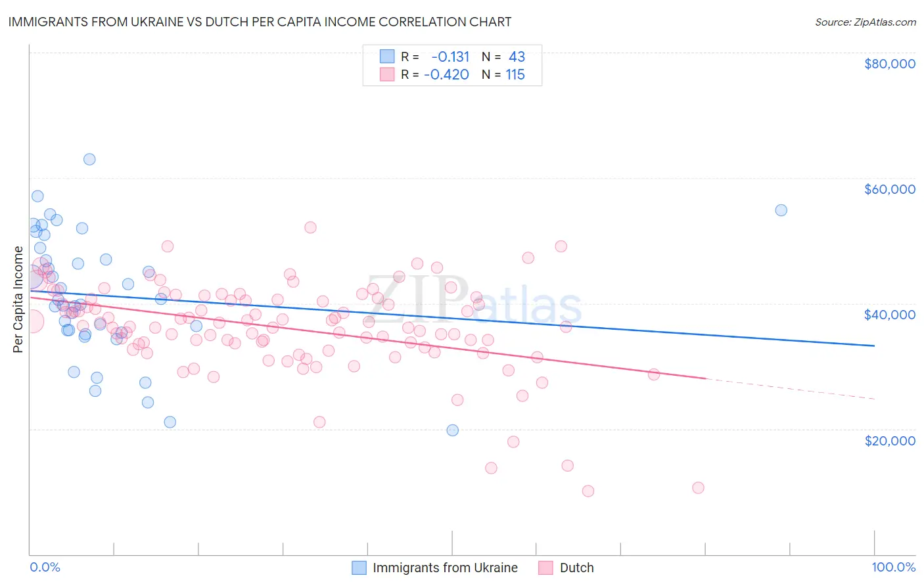Click the $20,000 y-axis label
This screenshot has height=586, width=924.
pos(890,441)
